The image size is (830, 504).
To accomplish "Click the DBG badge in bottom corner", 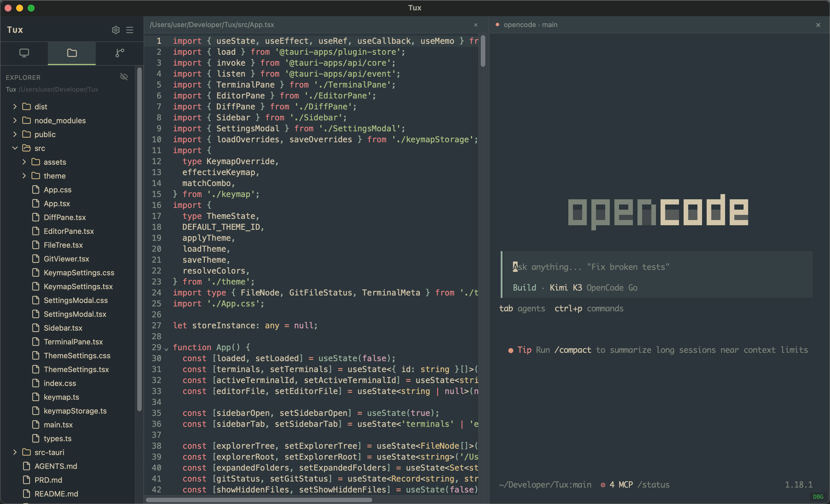I will point(818,497).
